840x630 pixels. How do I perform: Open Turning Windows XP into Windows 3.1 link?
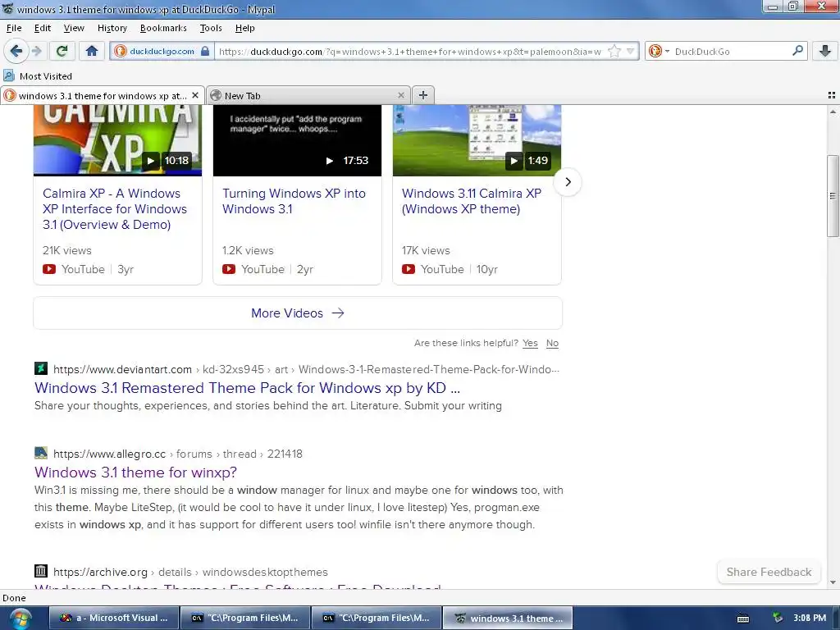coord(294,201)
